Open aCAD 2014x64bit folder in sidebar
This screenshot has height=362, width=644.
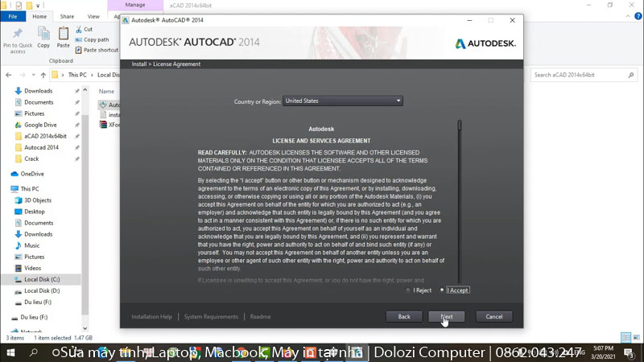(45, 136)
